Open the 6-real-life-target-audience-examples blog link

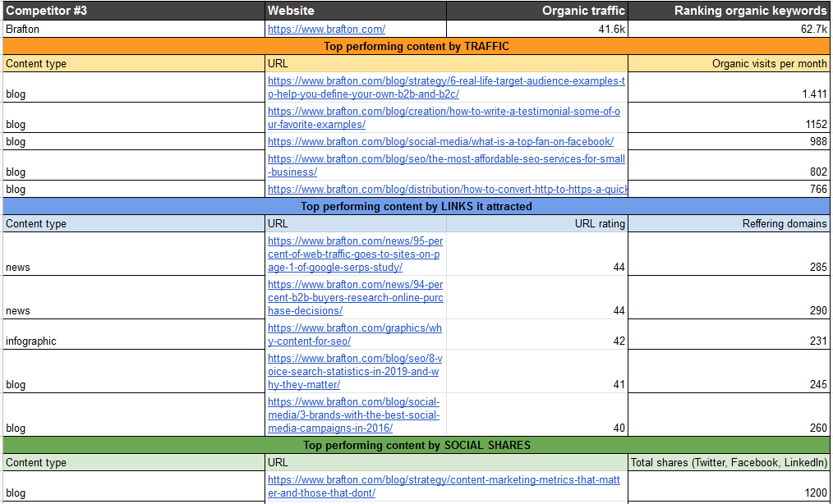(x=446, y=88)
